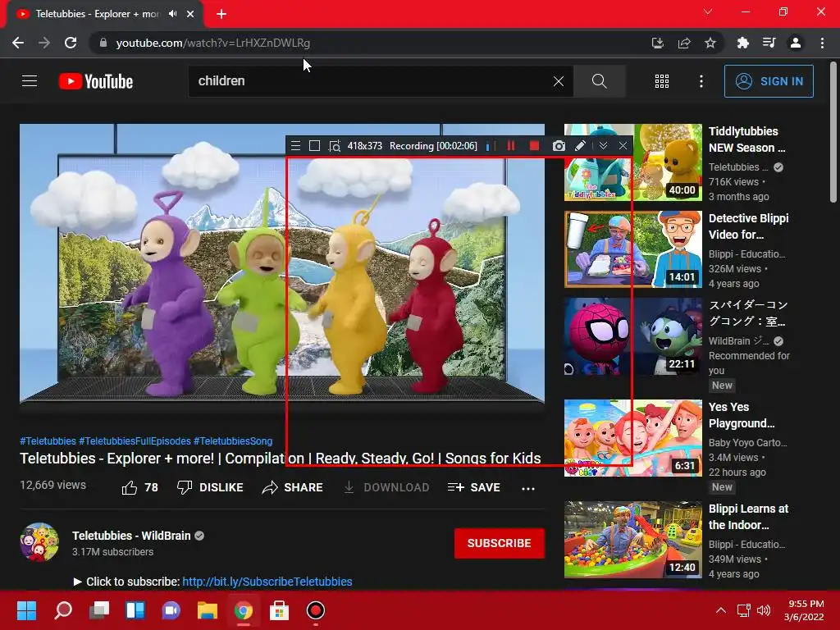This screenshot has height=630, width=840.
Task: Open the YouTube apps grid
Action: (x=662, y=81)
